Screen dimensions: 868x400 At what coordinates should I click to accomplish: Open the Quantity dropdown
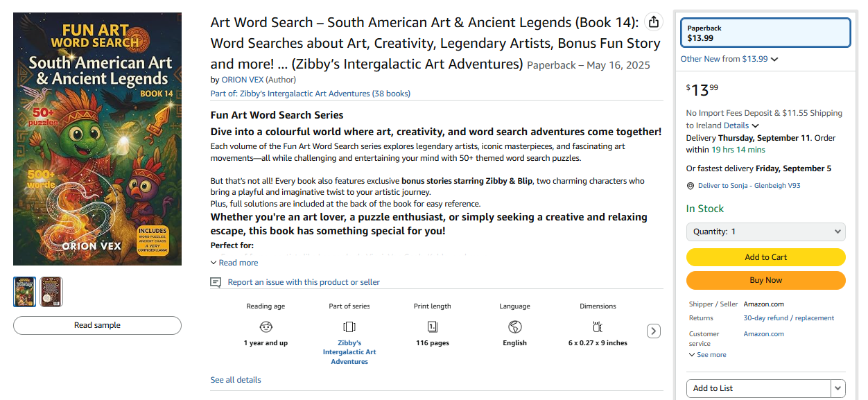pos(765,232)
